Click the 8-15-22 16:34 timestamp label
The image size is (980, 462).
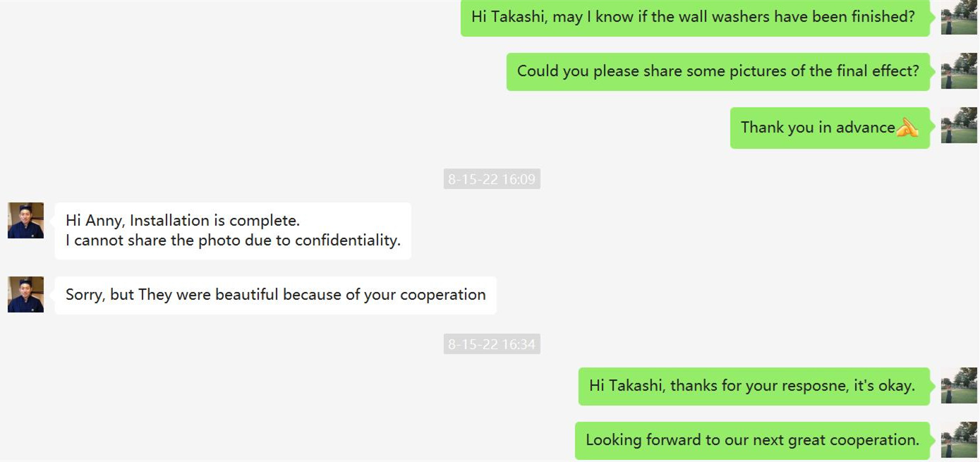pos(492,344)
